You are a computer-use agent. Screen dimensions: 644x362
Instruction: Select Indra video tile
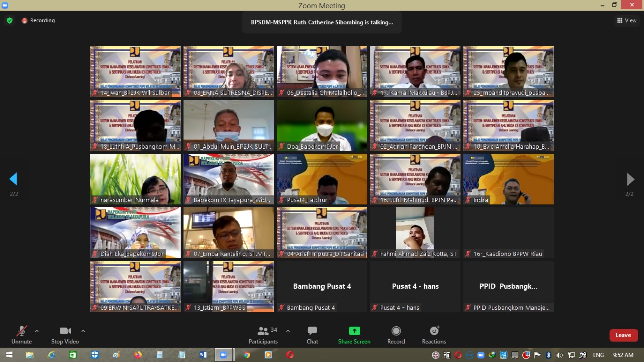pyautogui.click(x=509, y=179)
